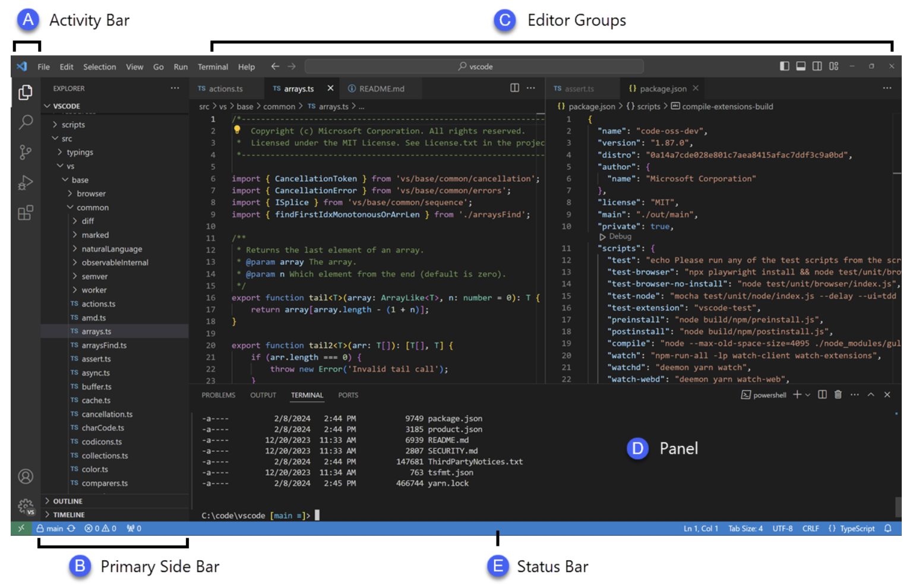Close the panel with X button
The height and width of the screenshot is (588, 916).
[x=887, y=394]
